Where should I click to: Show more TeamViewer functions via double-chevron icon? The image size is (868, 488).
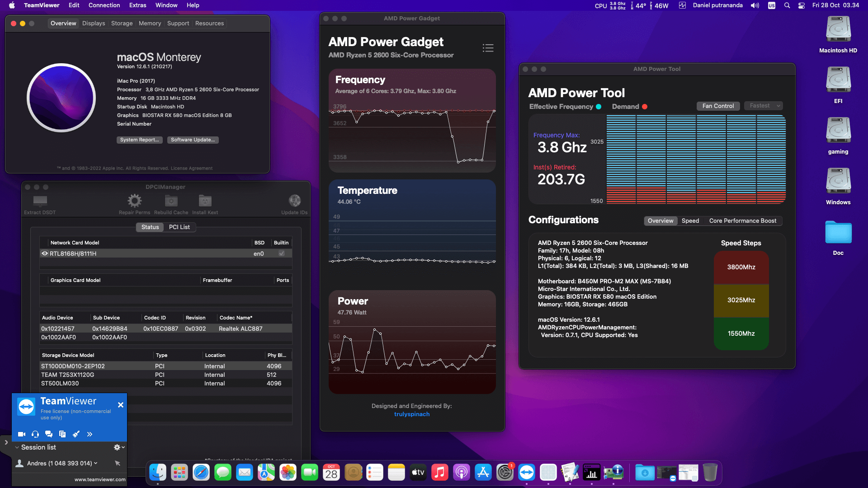click(x=90, y=434)
